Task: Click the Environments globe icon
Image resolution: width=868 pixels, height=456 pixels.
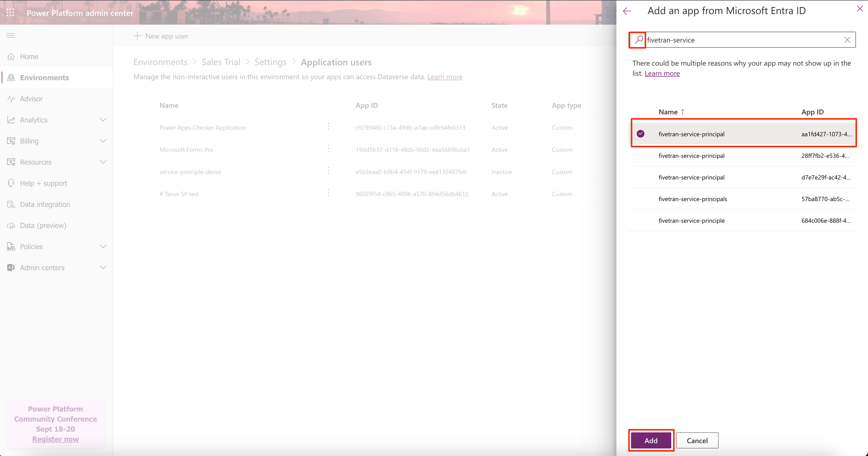Action: (x=11, y=77)
